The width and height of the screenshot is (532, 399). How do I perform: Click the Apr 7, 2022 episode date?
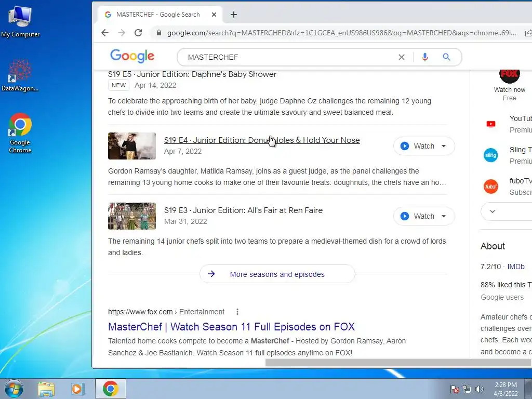183,151
